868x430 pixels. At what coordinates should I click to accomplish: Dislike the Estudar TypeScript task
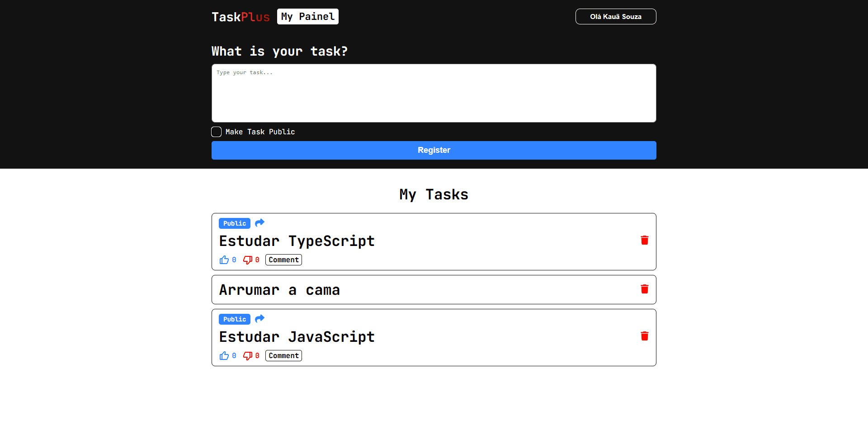(248, 260)
